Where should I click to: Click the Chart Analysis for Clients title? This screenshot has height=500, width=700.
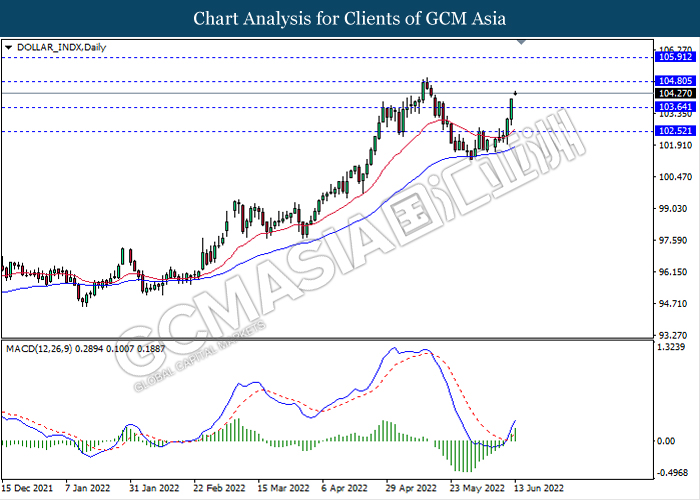(x=350, y=19)
